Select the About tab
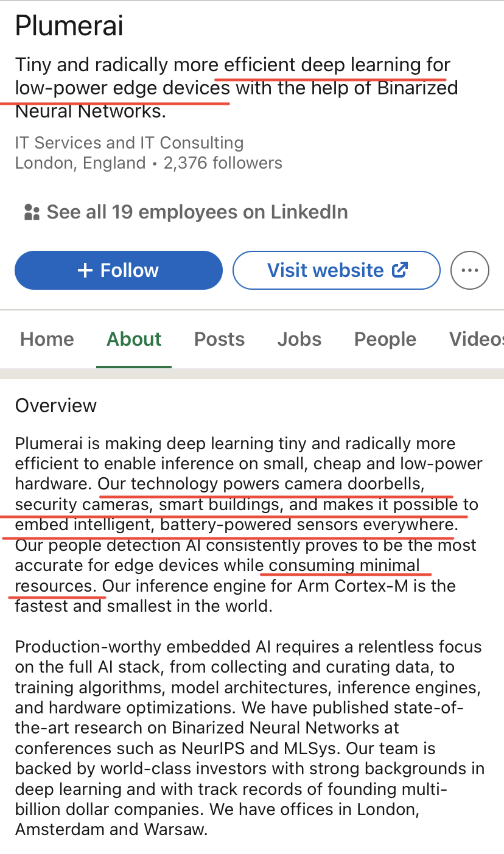 [x=134, y=339]
